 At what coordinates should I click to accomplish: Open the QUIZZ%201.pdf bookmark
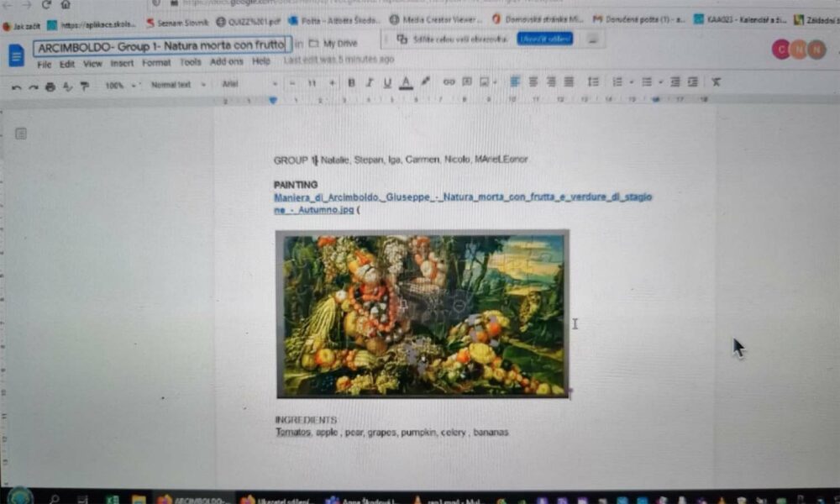point(248,22)
